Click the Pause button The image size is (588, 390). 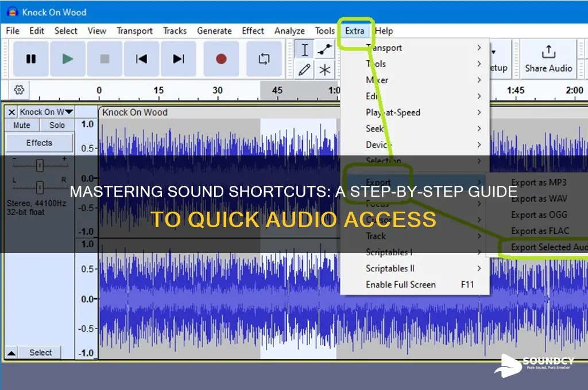click(x=31, y=59)
